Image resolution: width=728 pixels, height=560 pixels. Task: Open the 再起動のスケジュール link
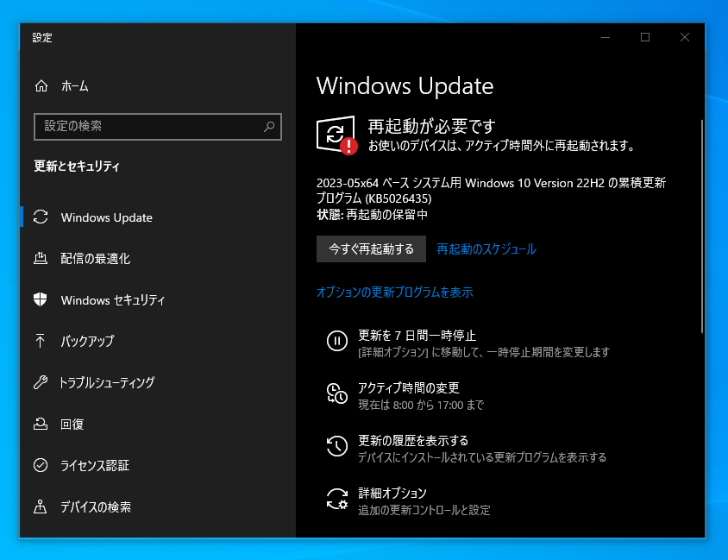487,249
